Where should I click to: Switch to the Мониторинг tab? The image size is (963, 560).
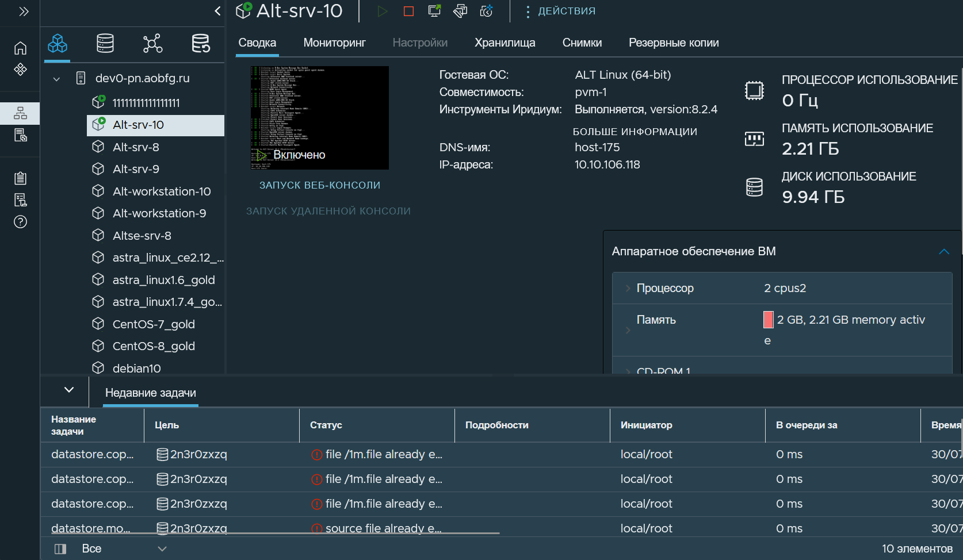tap(335, 43)
